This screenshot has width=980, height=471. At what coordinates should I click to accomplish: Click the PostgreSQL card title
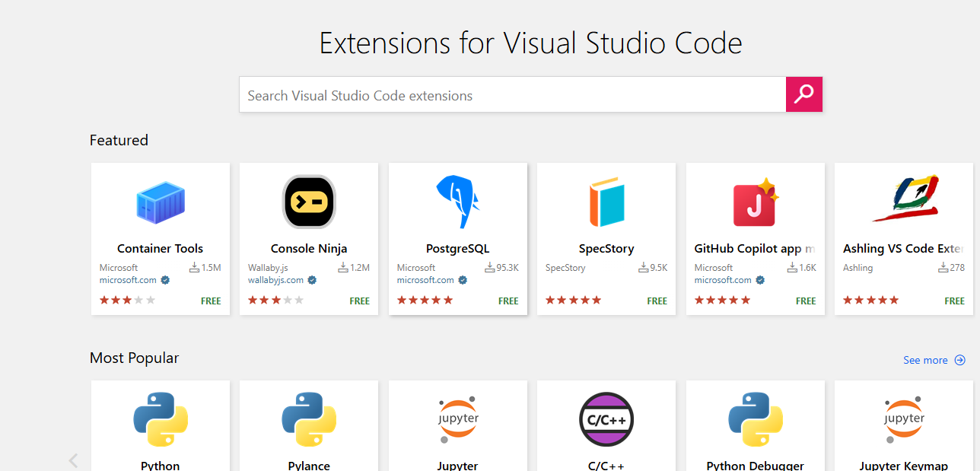pos(458,249)
